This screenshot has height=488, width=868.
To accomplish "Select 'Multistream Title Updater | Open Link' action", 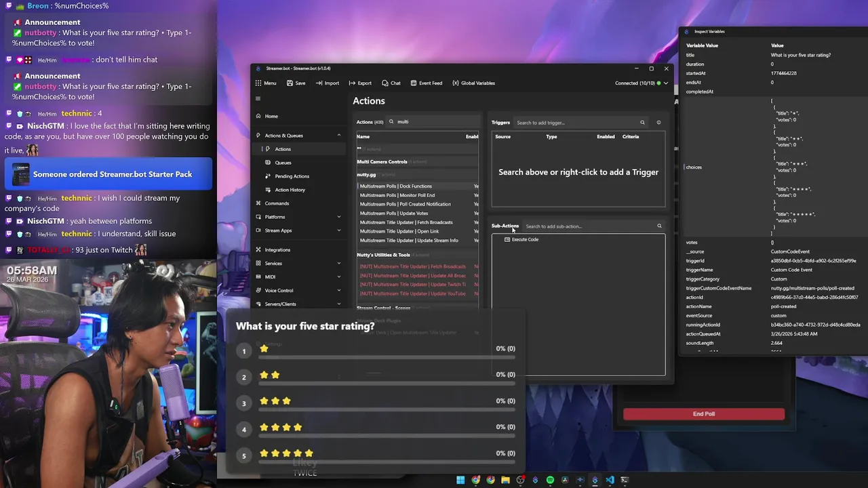I will click(418, 231).
